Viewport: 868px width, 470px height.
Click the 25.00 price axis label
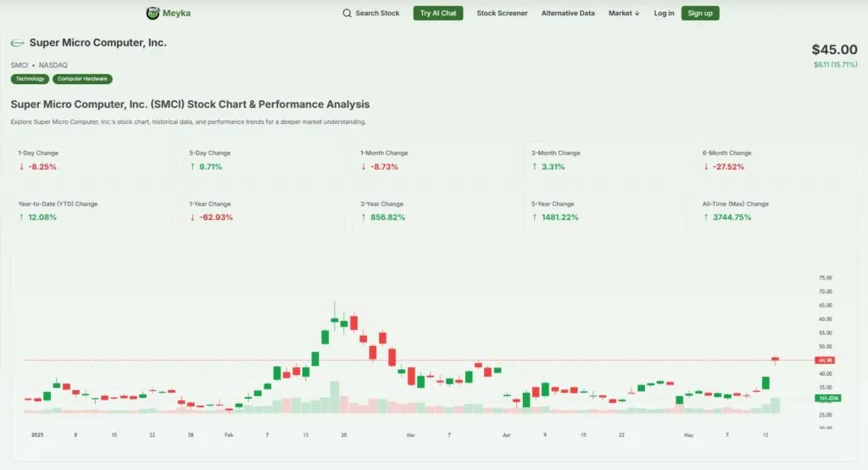[x=826, y=415]
